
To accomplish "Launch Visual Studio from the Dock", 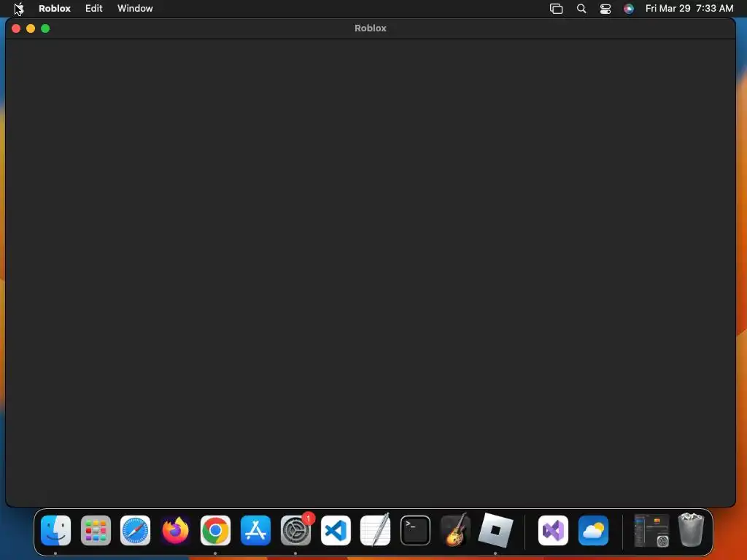I will [553, 530].
